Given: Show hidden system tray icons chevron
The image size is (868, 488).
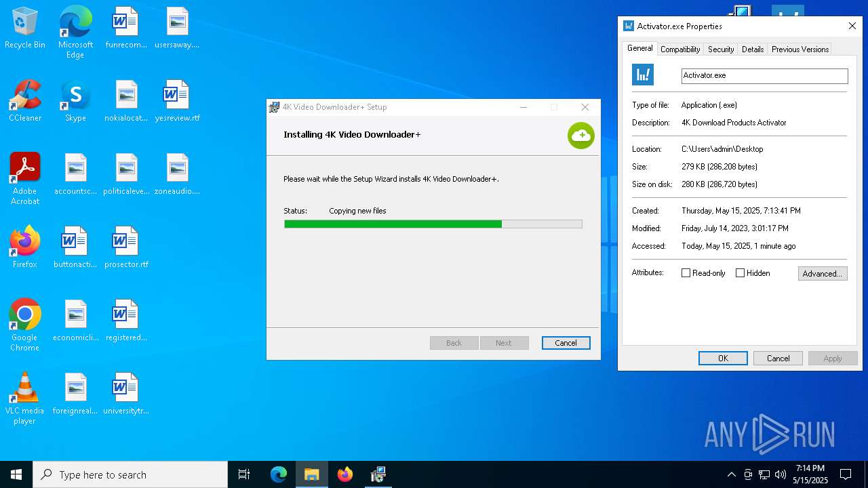Looking at the screenshot, I should click(x=731, y=474).
